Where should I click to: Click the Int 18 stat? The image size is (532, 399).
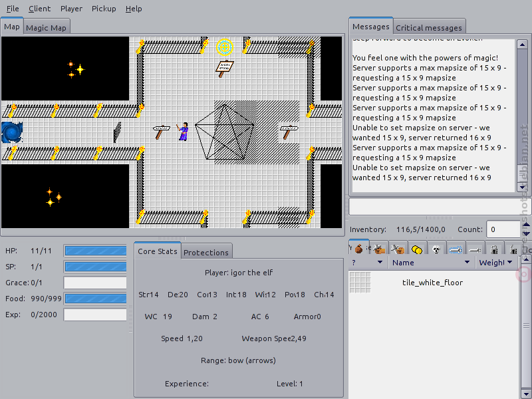pos(236,295)
